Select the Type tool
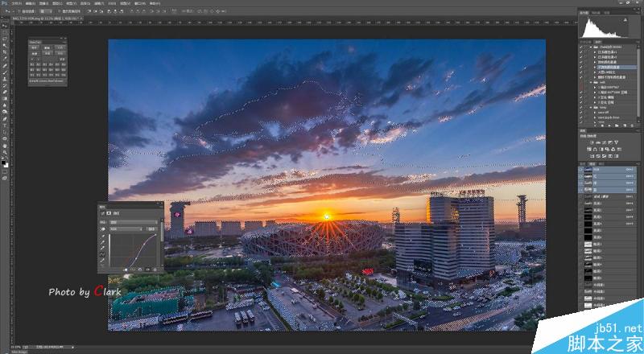The height and width of the screenshot is (354, 644). pyautogui.click(x=5, y=126)
